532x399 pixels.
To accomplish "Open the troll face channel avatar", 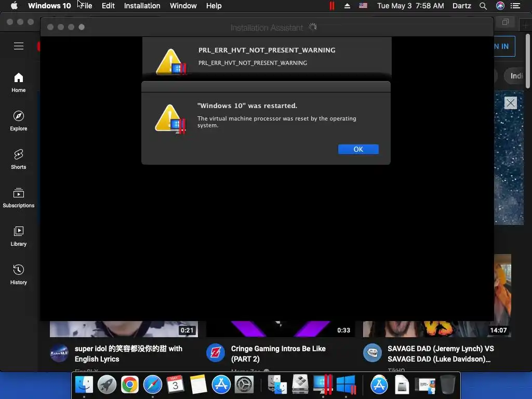I will point(372,353).
